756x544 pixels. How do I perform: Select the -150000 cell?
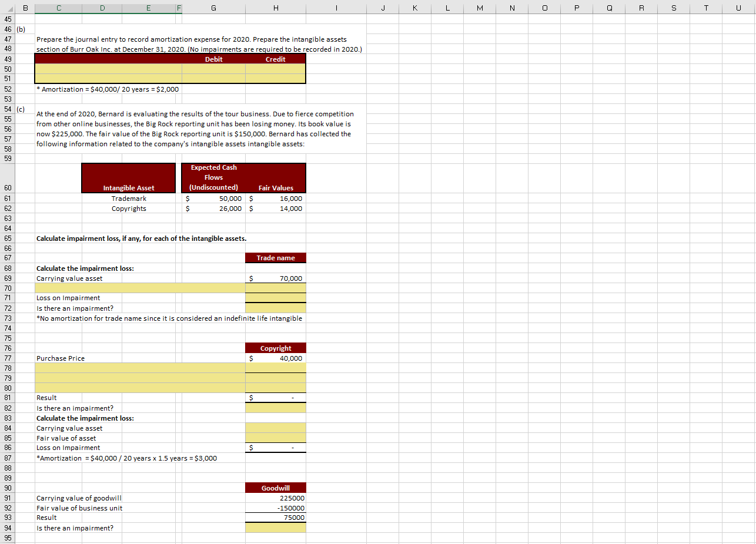click(x=275, y=508)
